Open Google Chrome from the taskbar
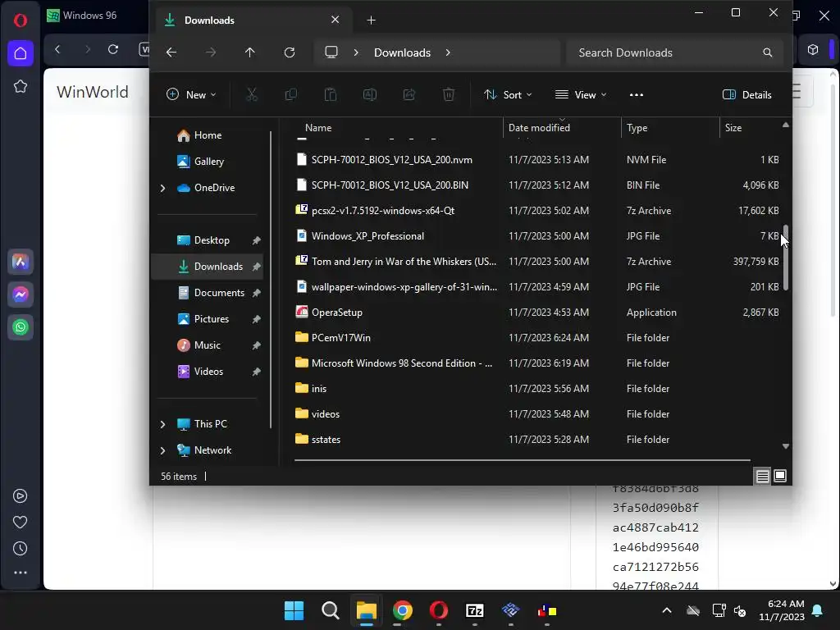 tap(403, 610)
